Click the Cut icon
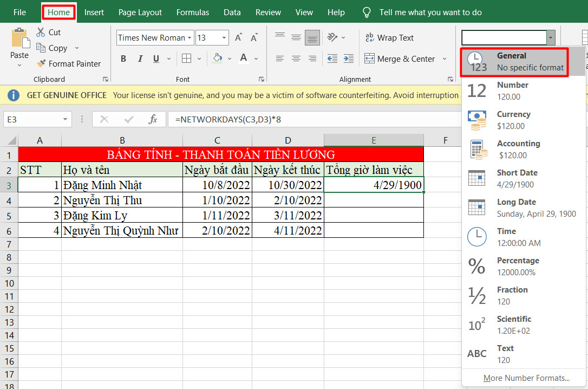 pos(41,32)
